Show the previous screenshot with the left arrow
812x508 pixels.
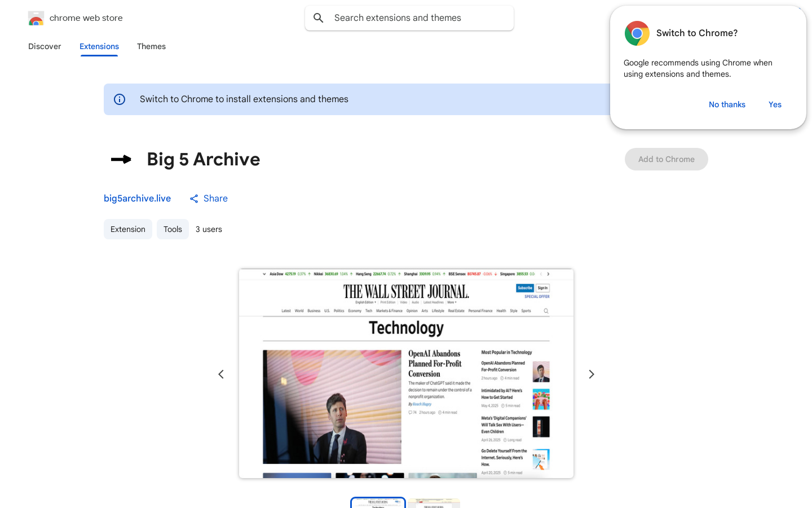[x=221, y=374]
